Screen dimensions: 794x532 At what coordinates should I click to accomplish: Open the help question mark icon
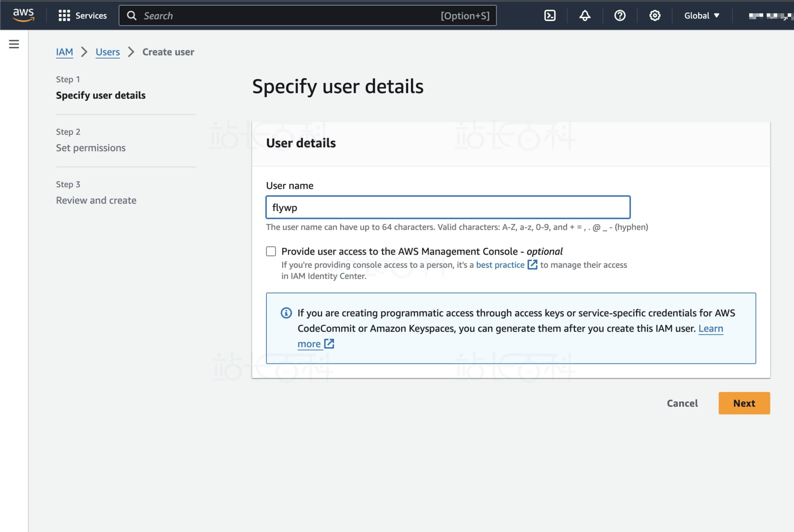click(620, 15)
